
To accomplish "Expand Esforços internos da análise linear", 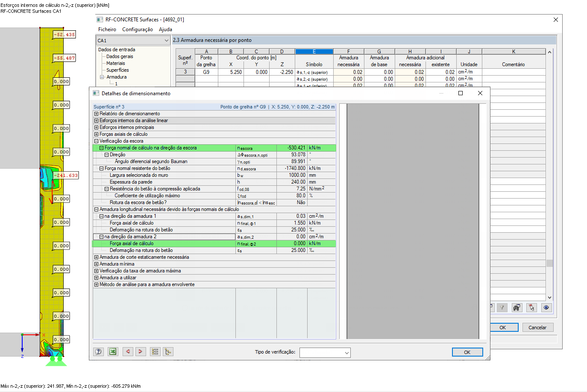I will (x=96, y=121).
